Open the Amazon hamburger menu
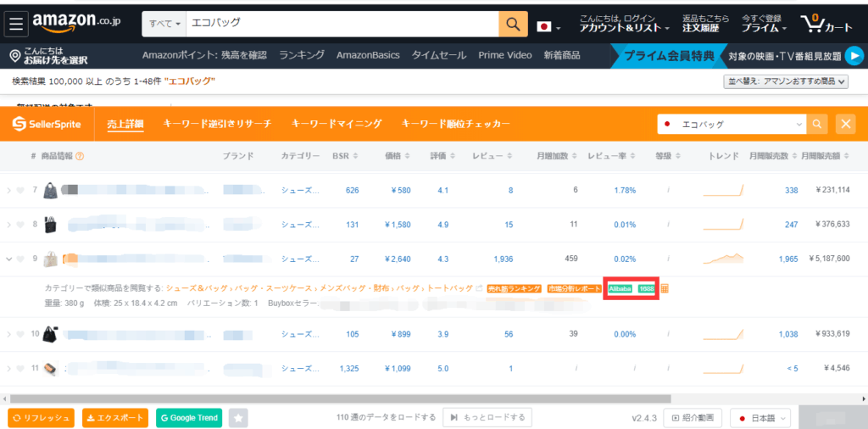Viewport: 868px width, 429px height. (x=17, y=24)
